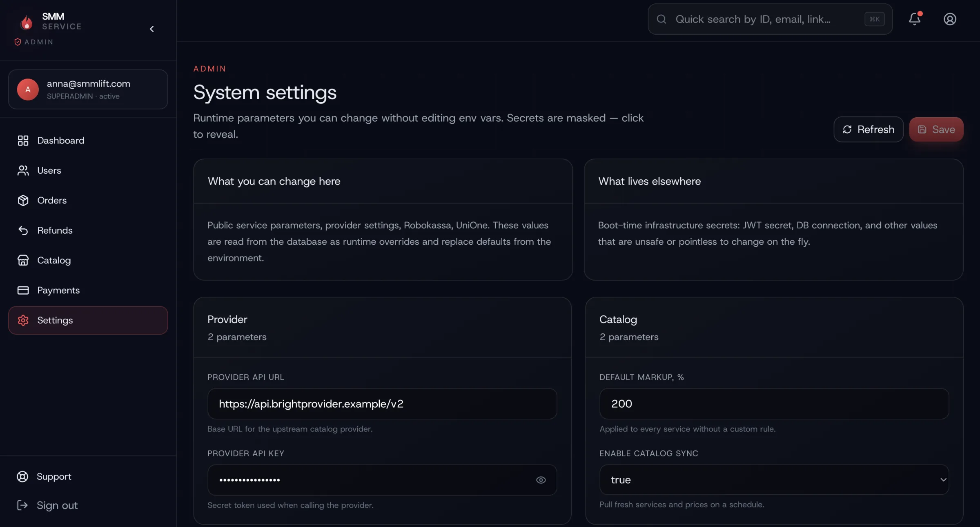980x527 pixels.
Task: Click the SMM Service flame logo
Action: (x=27, y=22)
